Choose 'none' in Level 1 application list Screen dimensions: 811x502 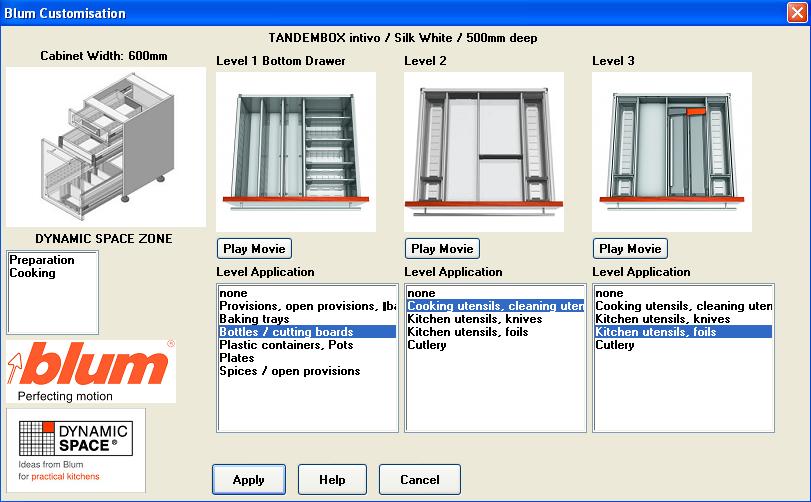tap(307, 293)
